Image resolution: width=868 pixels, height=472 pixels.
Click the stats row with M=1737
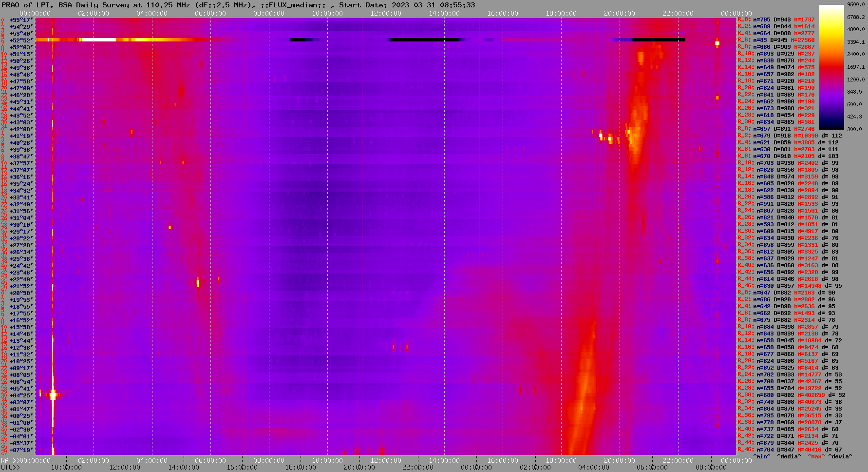point(776,20)
